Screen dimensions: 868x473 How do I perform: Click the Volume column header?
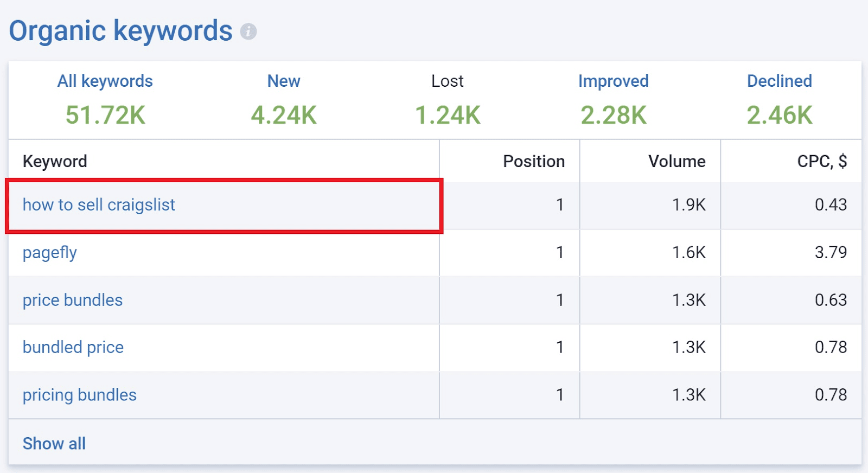pos(677,162)
